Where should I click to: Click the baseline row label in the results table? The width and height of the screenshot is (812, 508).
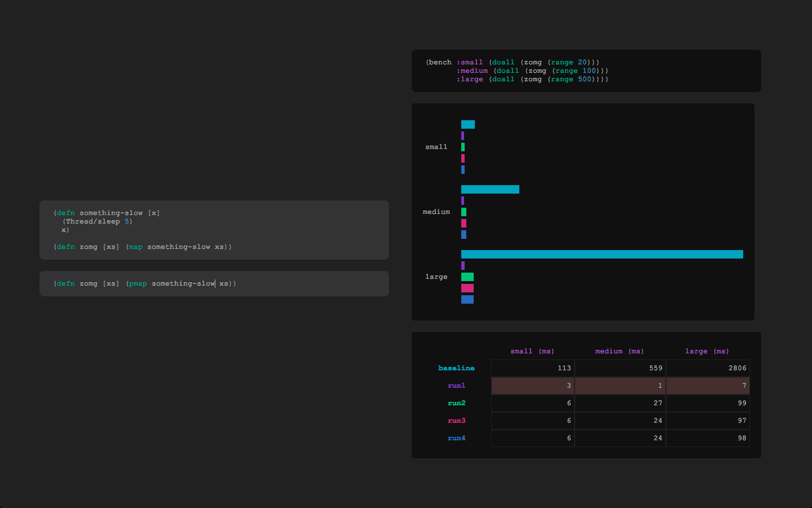456,368
